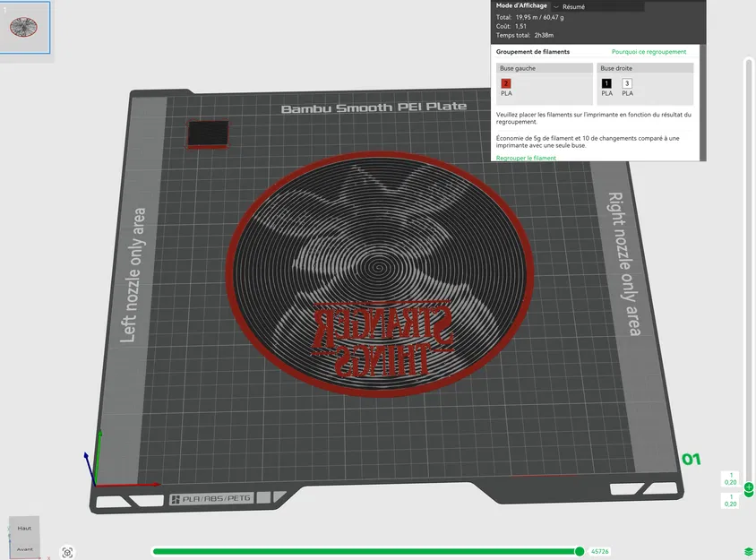Click the Buse droite header
This screenshot has height=560, width=756.
coord(645,68)
